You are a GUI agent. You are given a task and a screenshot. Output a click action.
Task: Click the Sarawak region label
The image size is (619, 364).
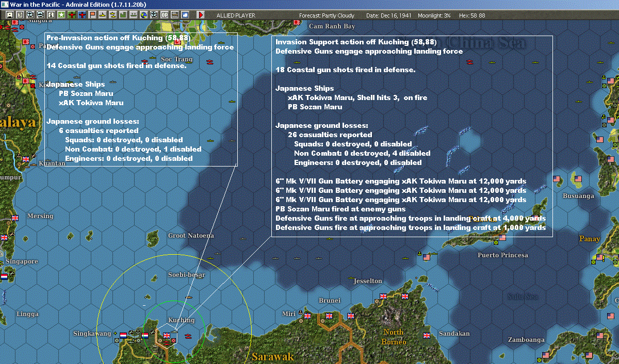point(273,357)
